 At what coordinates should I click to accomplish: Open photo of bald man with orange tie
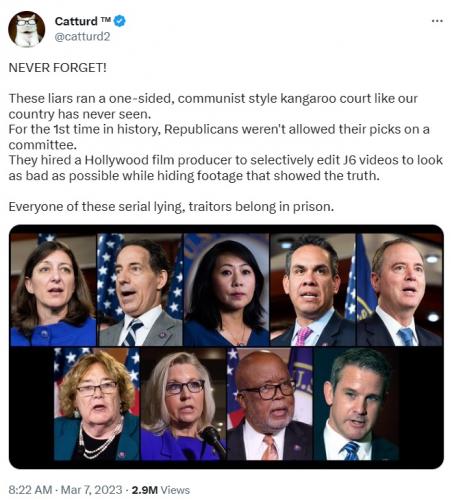pyautogui.click(x=270, y=404)
